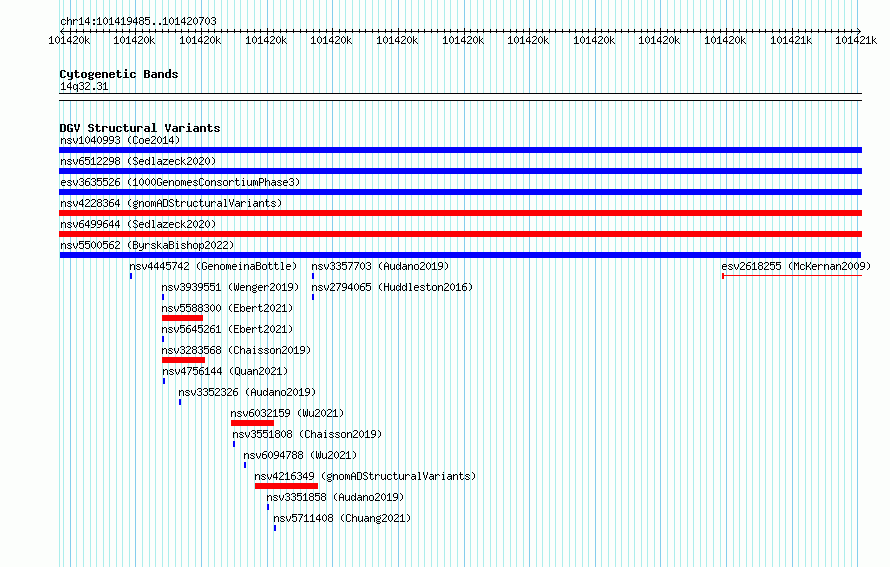
Task: Open nsv5500562 (ByrskaBishop2022) label
Action: [147, 245]
